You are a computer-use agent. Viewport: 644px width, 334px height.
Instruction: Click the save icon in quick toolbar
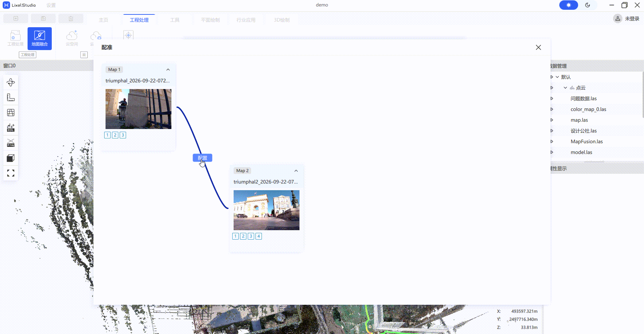[x=43, y=18]
